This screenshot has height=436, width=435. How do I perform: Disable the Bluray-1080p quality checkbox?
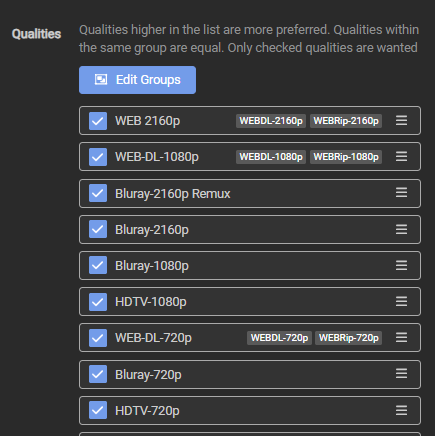[x=98, y=265]
